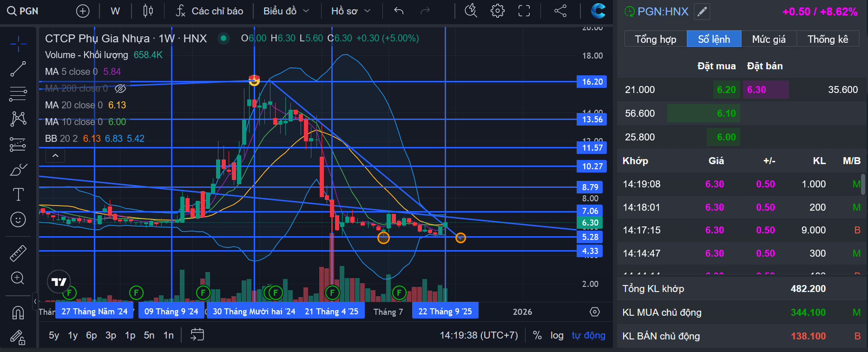This screenshot has height=352, width=868.
Task: Switch to Tổng hợp tab
Action: pos(655,39)
